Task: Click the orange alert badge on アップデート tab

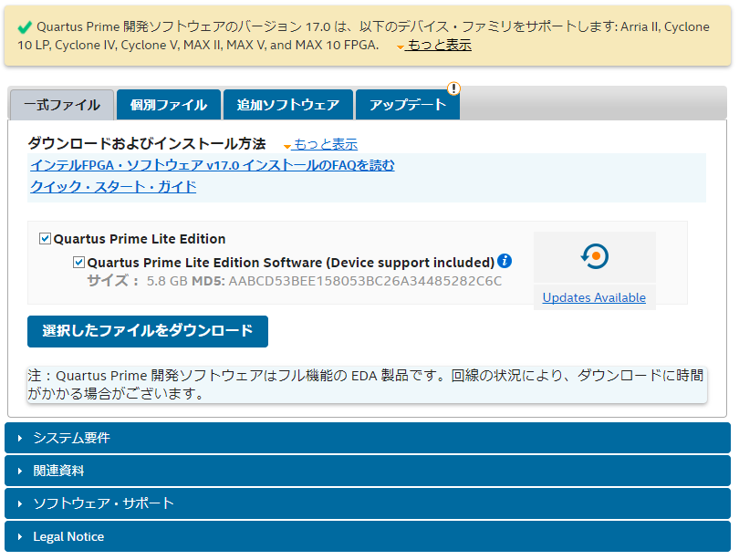Action: (x=453, y=88)
